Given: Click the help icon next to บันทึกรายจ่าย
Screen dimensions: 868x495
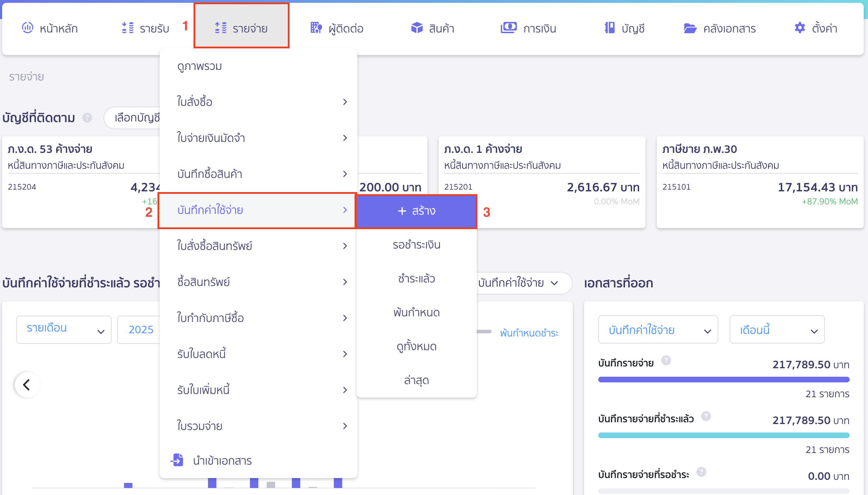Looking at the screenshot, I should tap(666, 360).
